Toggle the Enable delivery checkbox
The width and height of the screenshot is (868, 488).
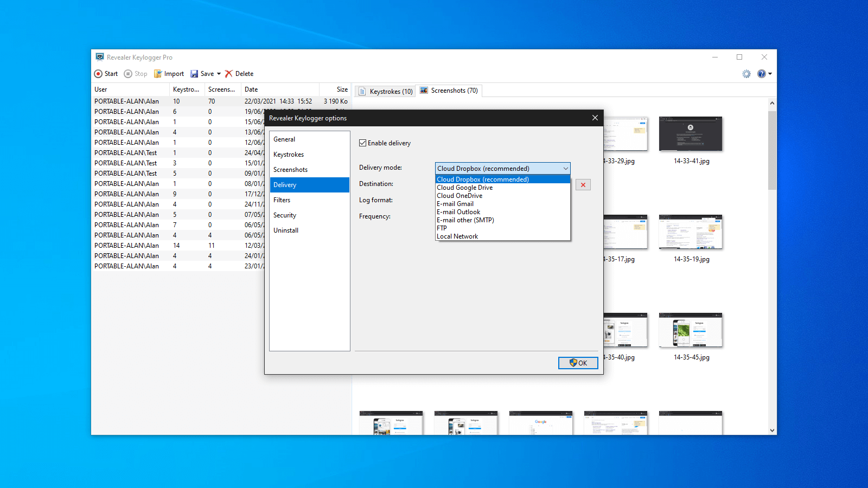pyautogui.click(x=362, y=143)
